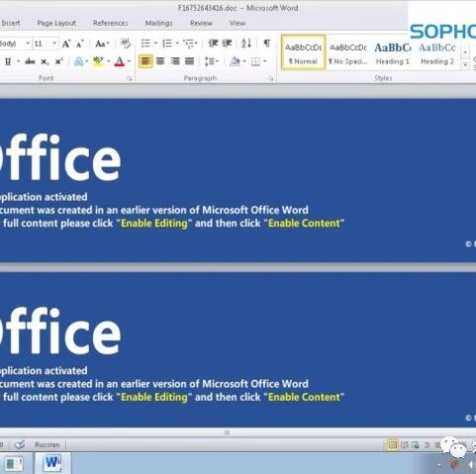Open the Review tab
The width and height of the screenshot is (476, 474).
click(201, 23)
